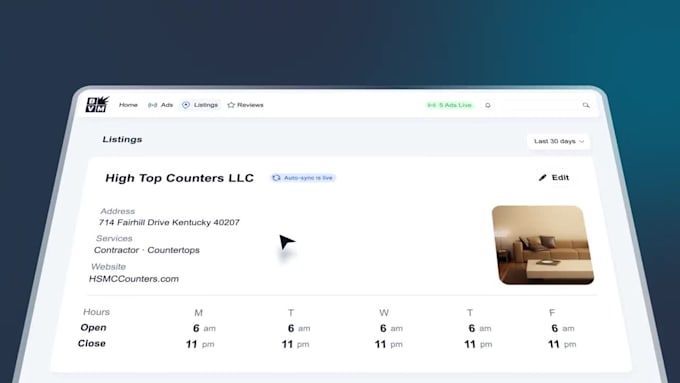Open the Home menu item
The image size is (680, 383).
[128, 105]
